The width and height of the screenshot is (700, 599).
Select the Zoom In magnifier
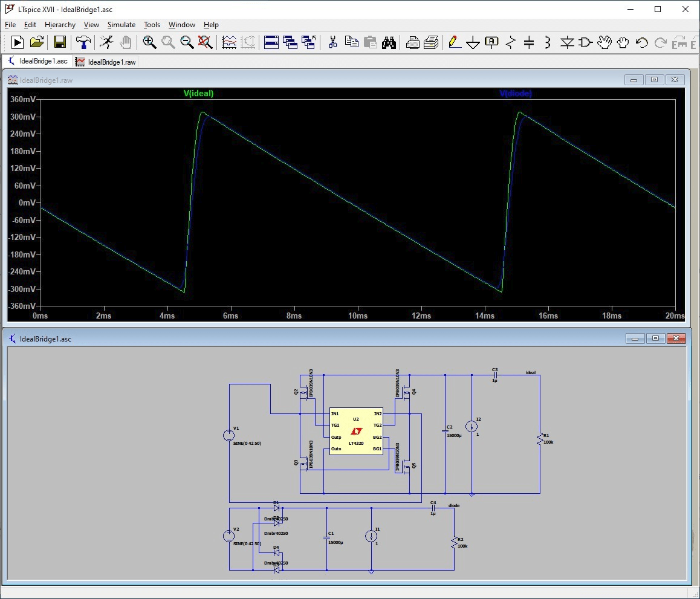tap(149, 42)
